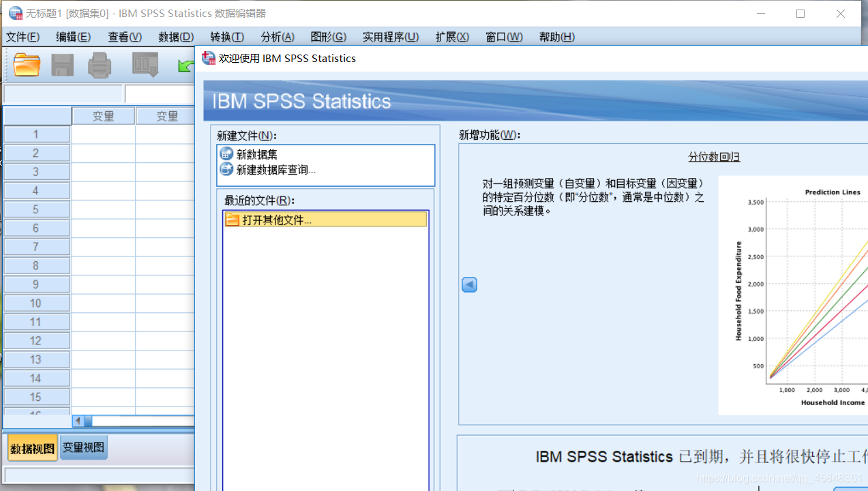Image resolution: width=868 pixels, height=491 pixels.
Task: Open the 图形(G) menu
Action: coord(329,37)
